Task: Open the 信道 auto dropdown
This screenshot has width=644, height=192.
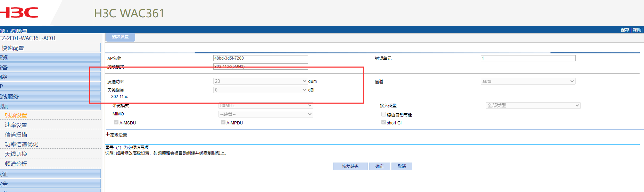Action: click(528, 81)
